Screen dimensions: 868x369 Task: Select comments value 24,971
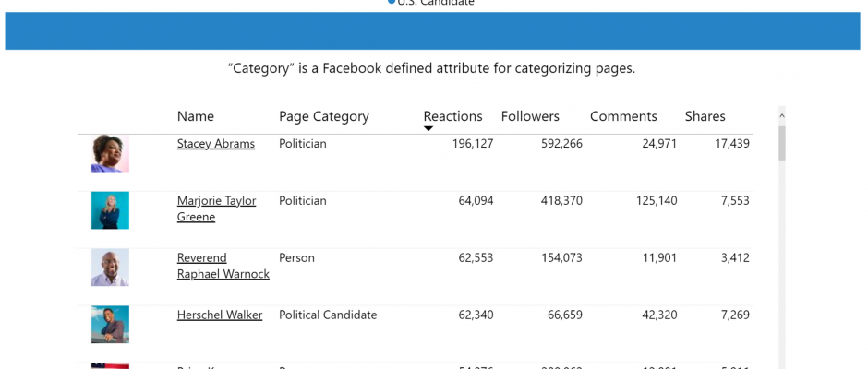659,144
